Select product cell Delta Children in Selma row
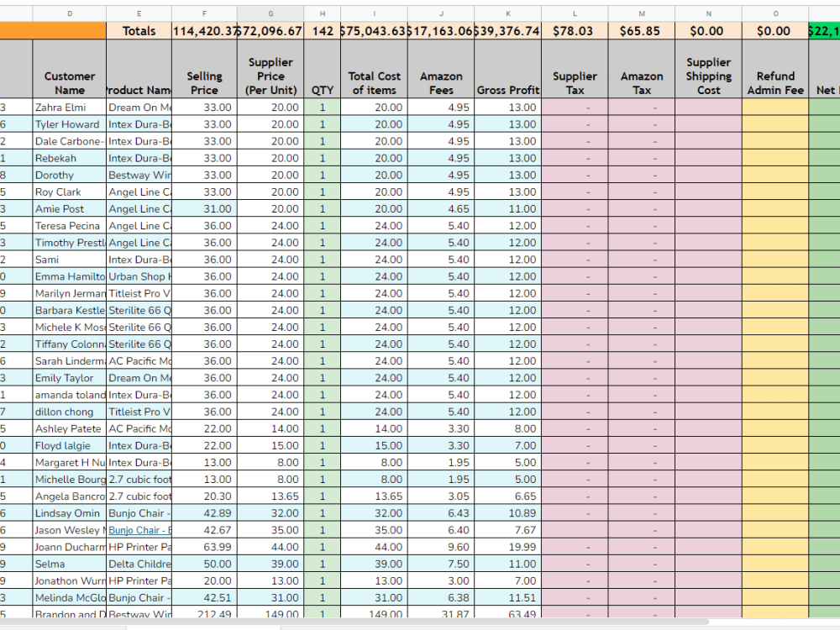 click(139, 564)
